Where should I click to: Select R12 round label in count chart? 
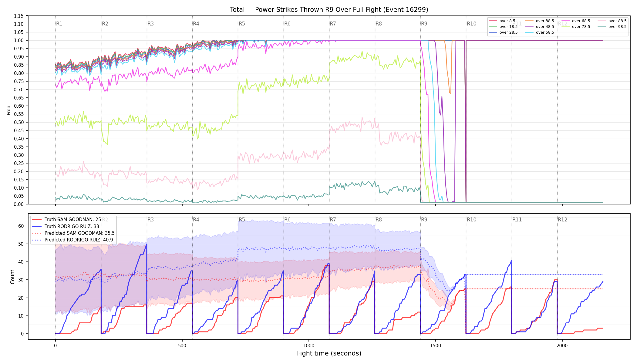tap(563, 220)
